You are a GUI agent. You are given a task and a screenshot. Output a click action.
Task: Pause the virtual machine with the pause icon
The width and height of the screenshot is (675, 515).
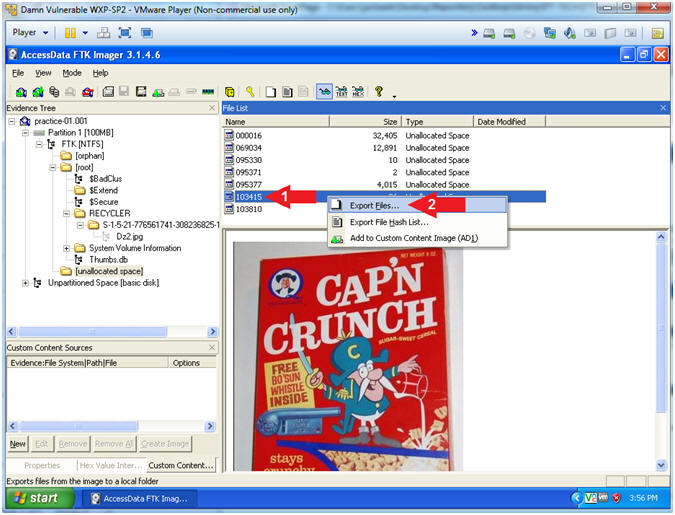(x=70, y=33)
